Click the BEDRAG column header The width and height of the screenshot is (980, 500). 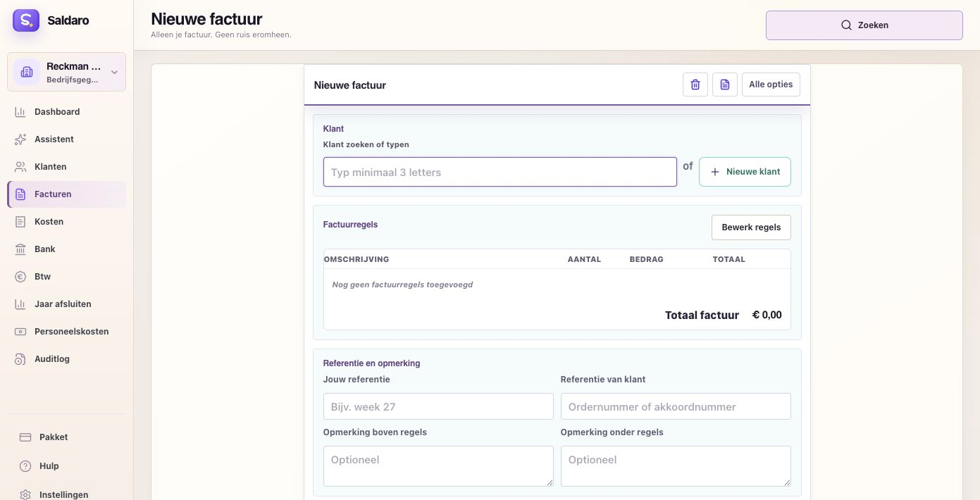pos(646,259)
